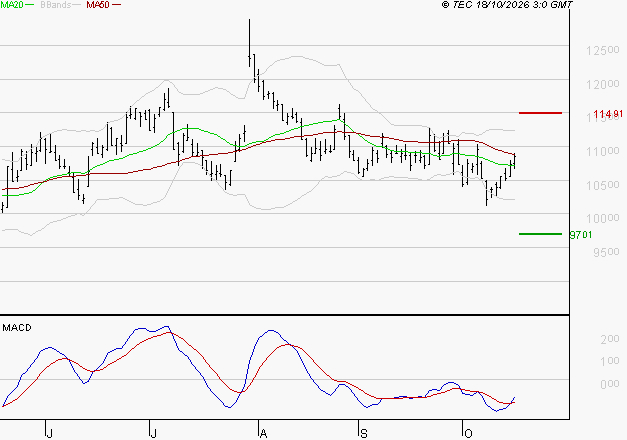Click the 10500 price axis label

point(603,185)
